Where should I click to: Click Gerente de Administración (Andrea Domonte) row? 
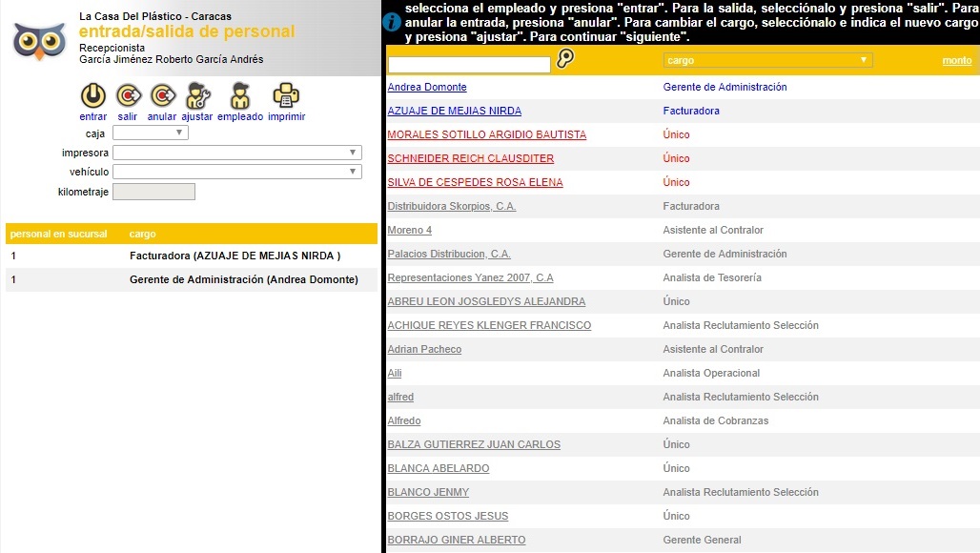[192, 279]
